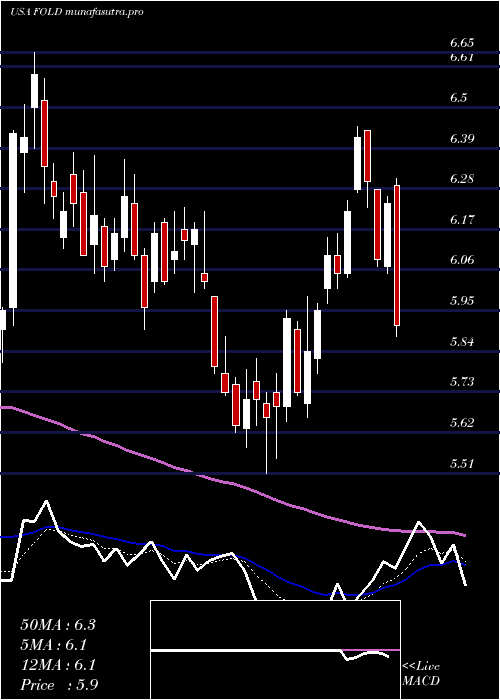Click the 6.28 price level label
500x700 pixels.
click(462, 179)
